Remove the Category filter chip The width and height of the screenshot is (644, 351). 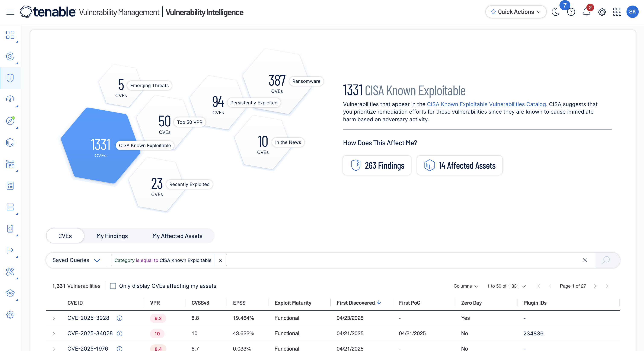pyautogui.click(x=220, y=260)
